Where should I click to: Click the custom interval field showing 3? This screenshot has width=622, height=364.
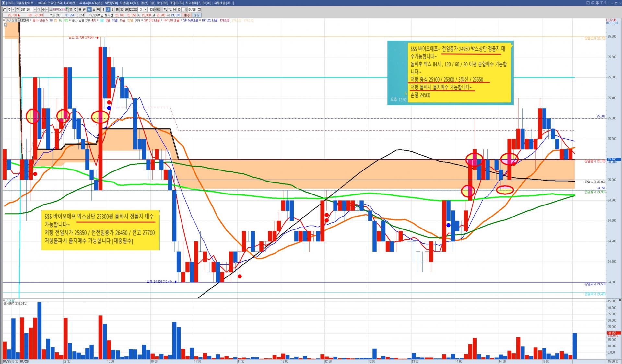pos(141,10)
